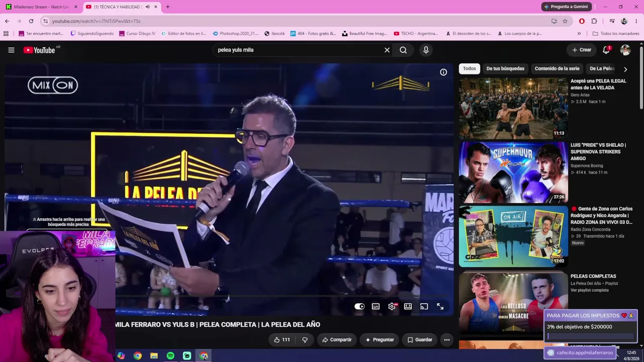Click the Preguntar button
This screenshot has width=644, height=362.
(x=379, y=339)
